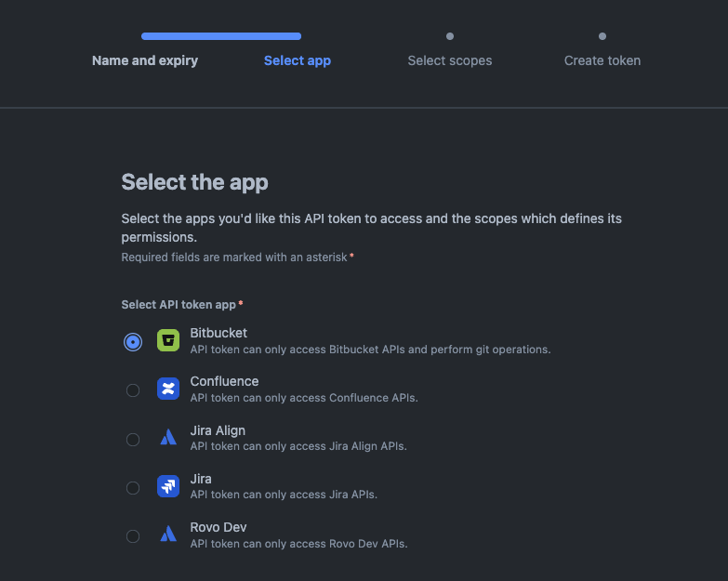Pick the Jira radio button

[x=133, y=487]
